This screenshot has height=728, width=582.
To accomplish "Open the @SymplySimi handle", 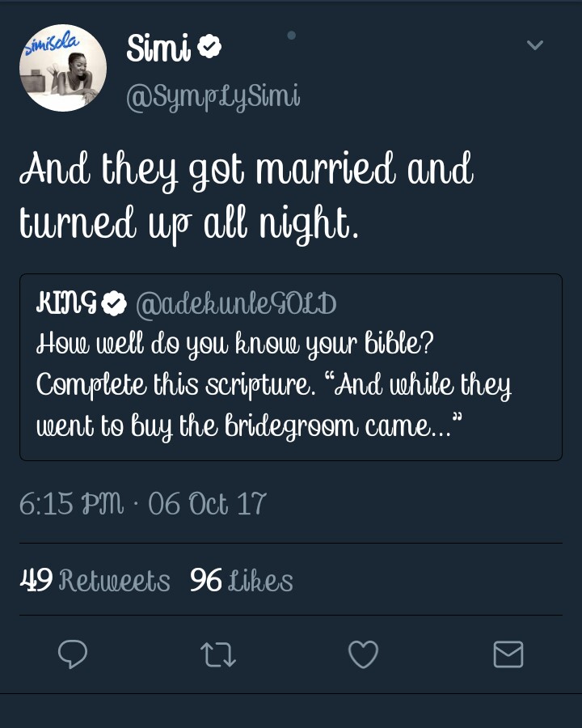I will (x=213, y=97).
